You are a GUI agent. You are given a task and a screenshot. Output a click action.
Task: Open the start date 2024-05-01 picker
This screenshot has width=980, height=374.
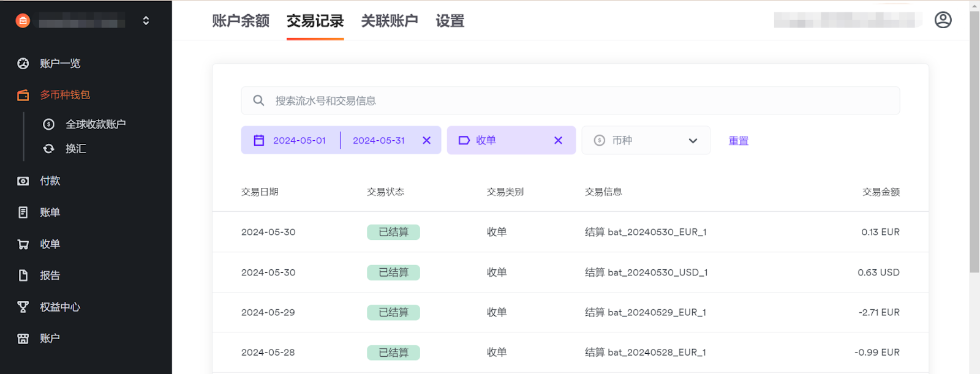(x=299, y=141)
